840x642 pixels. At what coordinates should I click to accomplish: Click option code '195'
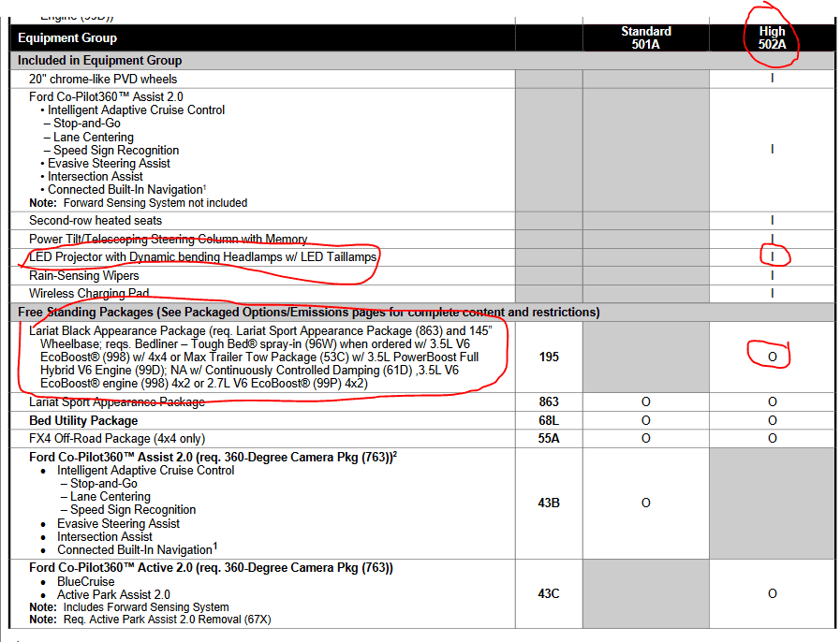[549, 357]
